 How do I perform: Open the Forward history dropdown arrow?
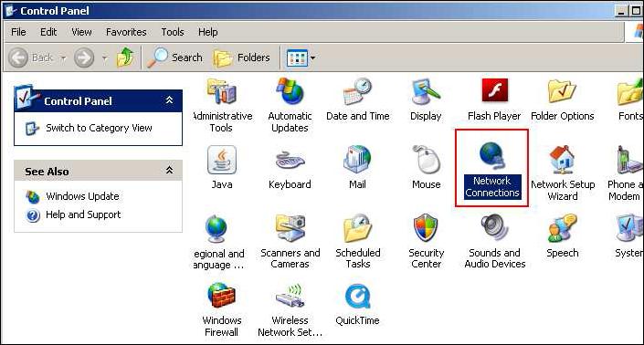pyautogui.click(x=104, y=57)
